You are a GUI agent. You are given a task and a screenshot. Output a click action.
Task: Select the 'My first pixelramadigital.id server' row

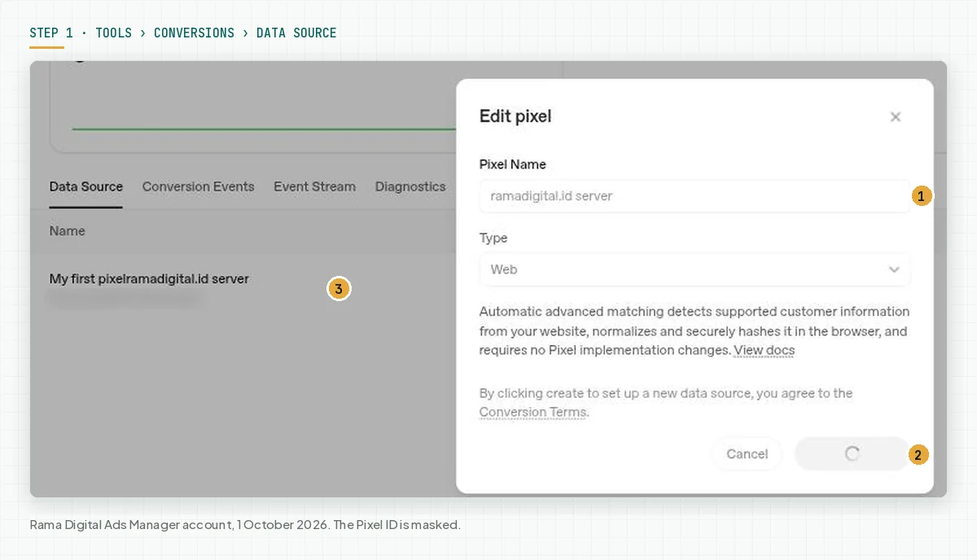coord(243,289)
